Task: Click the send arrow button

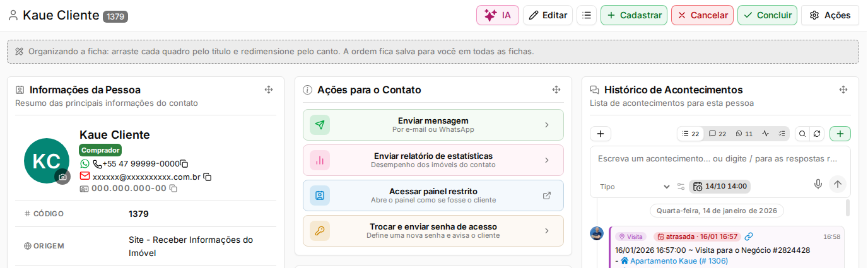Action: tap(838, 184)
